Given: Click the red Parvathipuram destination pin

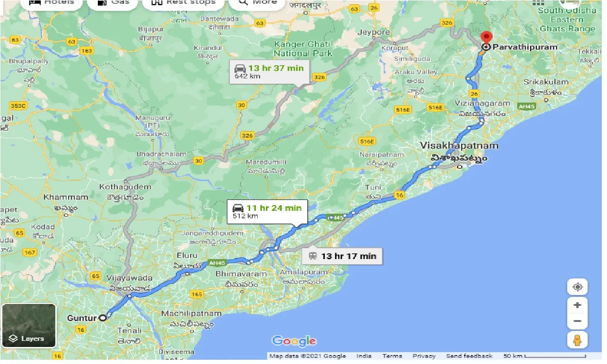Looking at the screenshot, I should click(x=486, y=38).
